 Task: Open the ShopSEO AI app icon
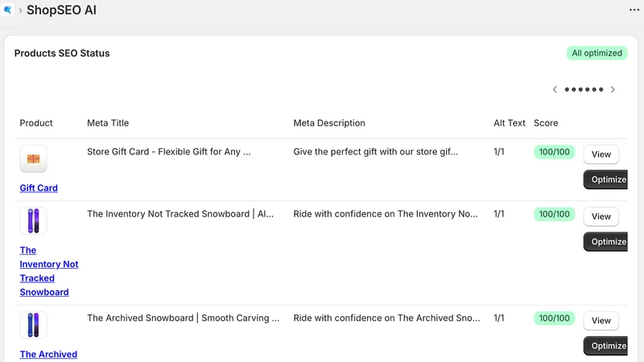point(7,10)
